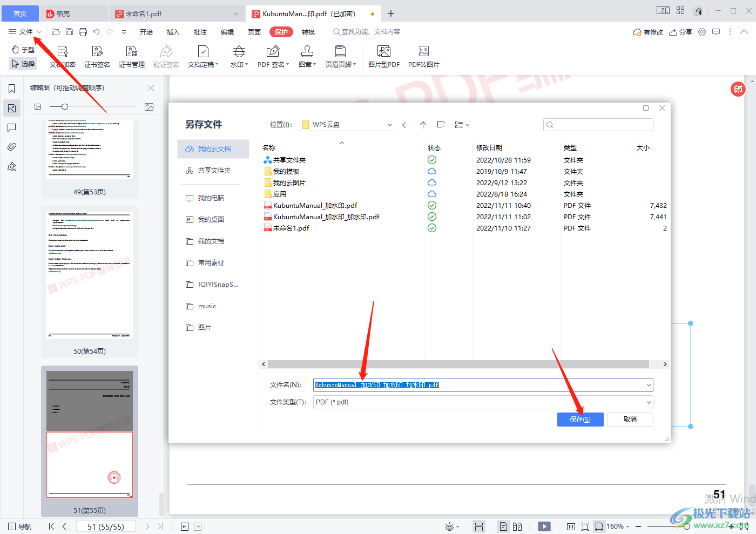Expand the 文件名 filename dropdown arrow
The width and height of the screenshot is (756, 534).
point(649,385)
